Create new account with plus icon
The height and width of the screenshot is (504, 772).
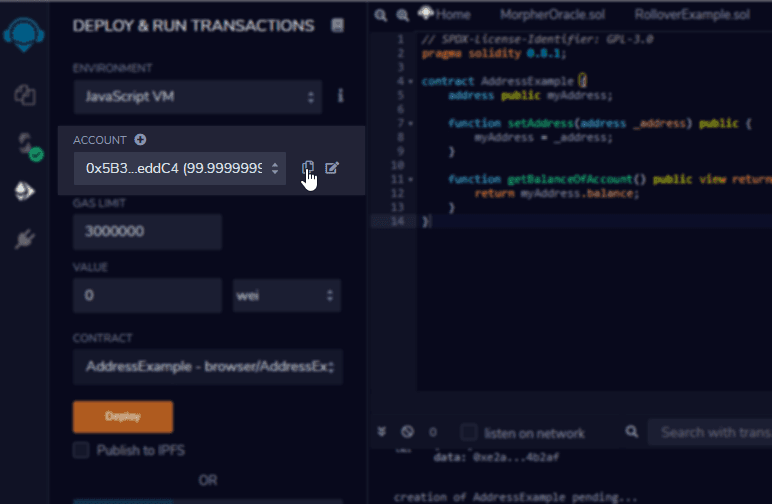(x=140, y=140)
